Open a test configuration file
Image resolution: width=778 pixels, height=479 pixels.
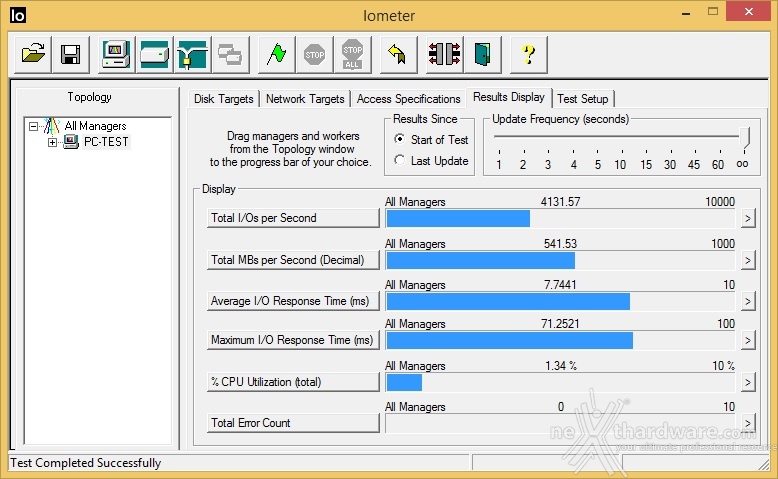pos(33,55)
